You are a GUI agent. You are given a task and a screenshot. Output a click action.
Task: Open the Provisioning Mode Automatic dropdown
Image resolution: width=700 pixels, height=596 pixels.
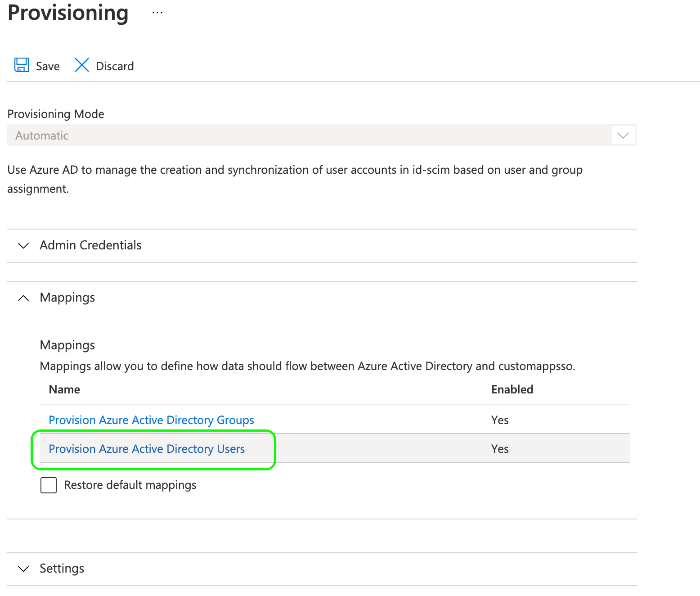(x=310, y=135)
